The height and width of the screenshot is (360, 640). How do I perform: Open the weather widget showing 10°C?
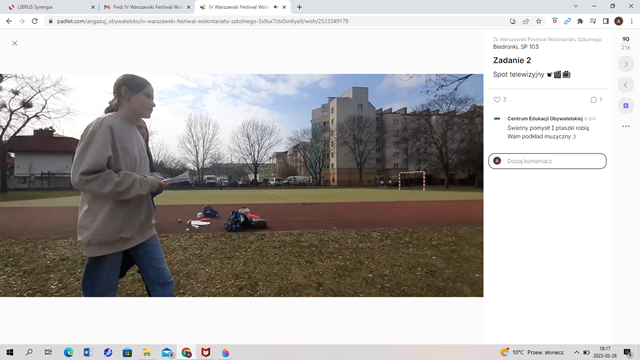coord(532,352)
